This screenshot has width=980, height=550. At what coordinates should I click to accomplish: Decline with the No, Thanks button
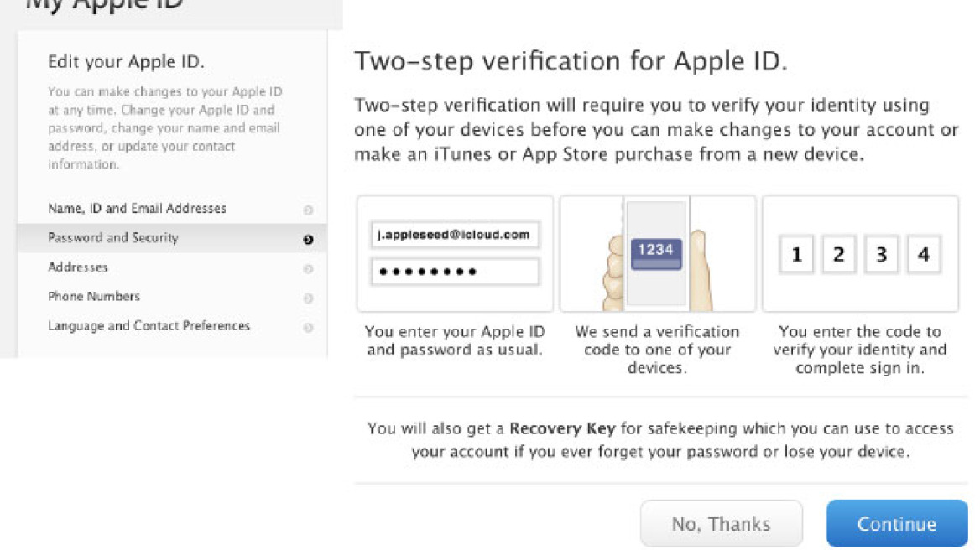[721, 524]
